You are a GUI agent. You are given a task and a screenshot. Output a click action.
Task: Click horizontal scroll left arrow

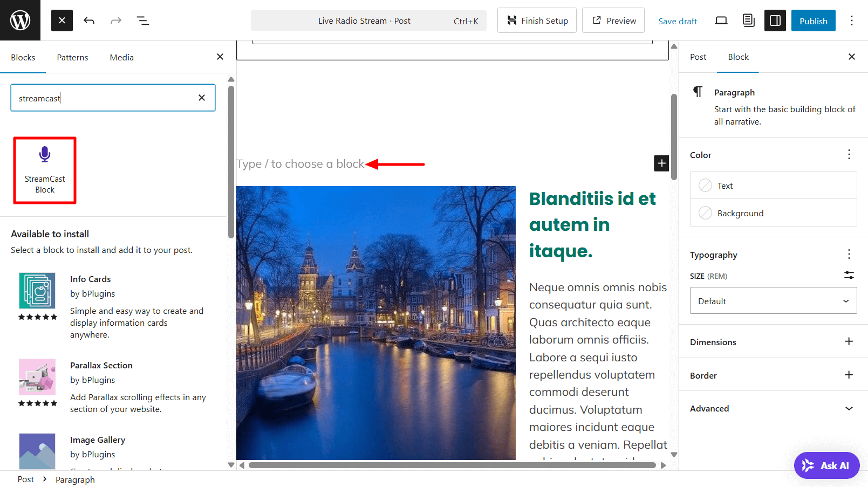point(242,465)
